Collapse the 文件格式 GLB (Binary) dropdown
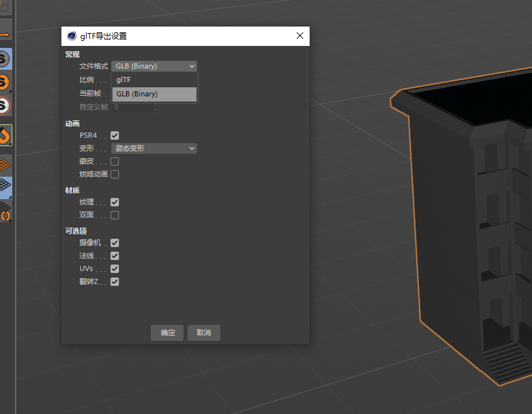Viewport: 532px width, 414px height. click(x=154, y=66)
